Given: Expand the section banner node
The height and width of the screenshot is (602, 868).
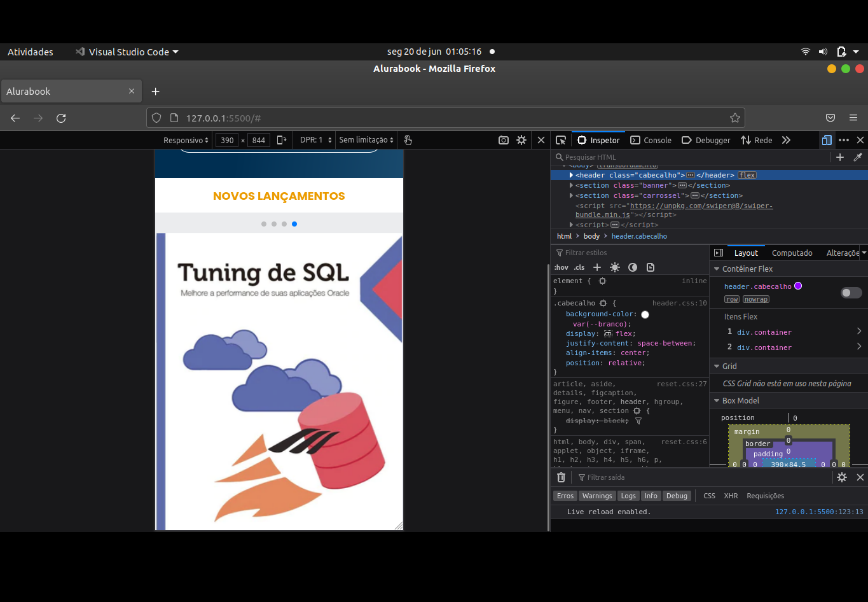Looking at the screenshot, I should click(x=571, y=185).
